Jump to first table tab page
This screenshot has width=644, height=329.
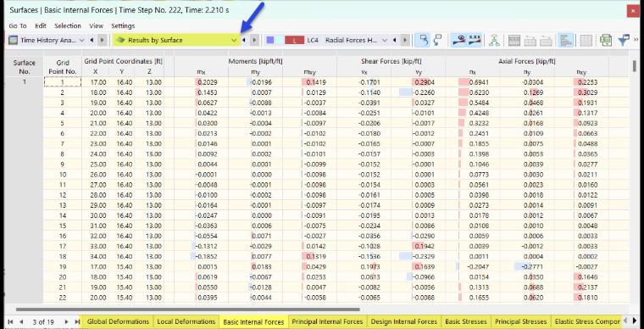[x=11, y=321]
